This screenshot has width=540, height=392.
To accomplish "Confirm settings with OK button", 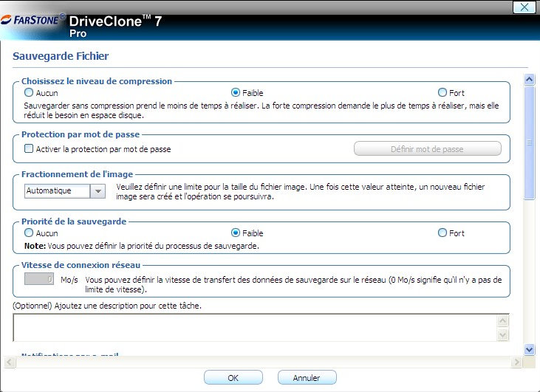I will pyautogui.click(x=233, y=377).
